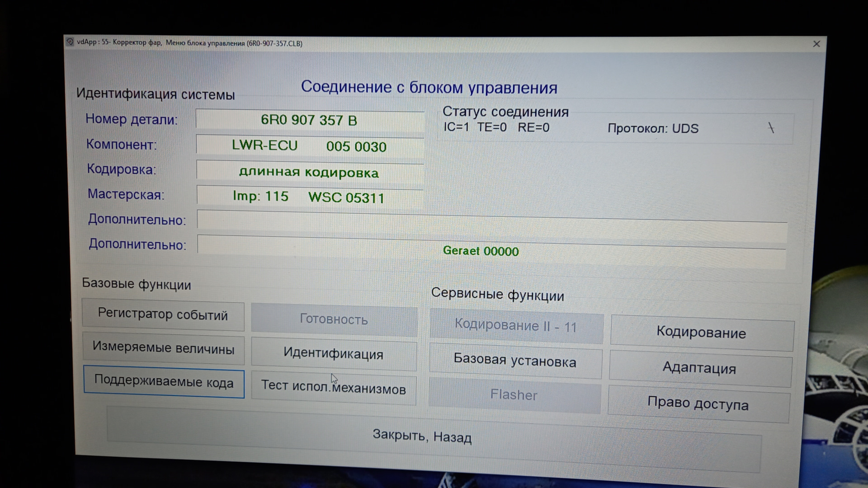Select the Поддерживаемые кода button
Image resolution: width=868 pixels, height=488 pixels.
[x=164, y=382]
